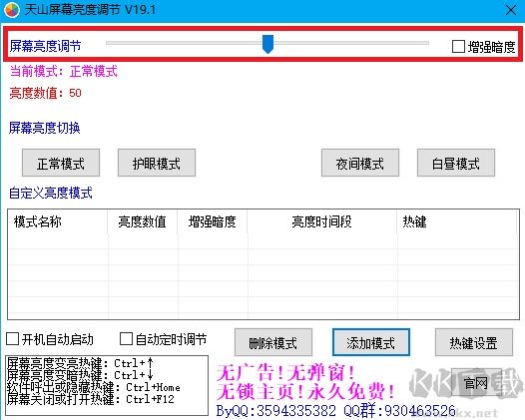Click the app icon in title bar
Screen dimensions: 525x420
pos(12,10)
